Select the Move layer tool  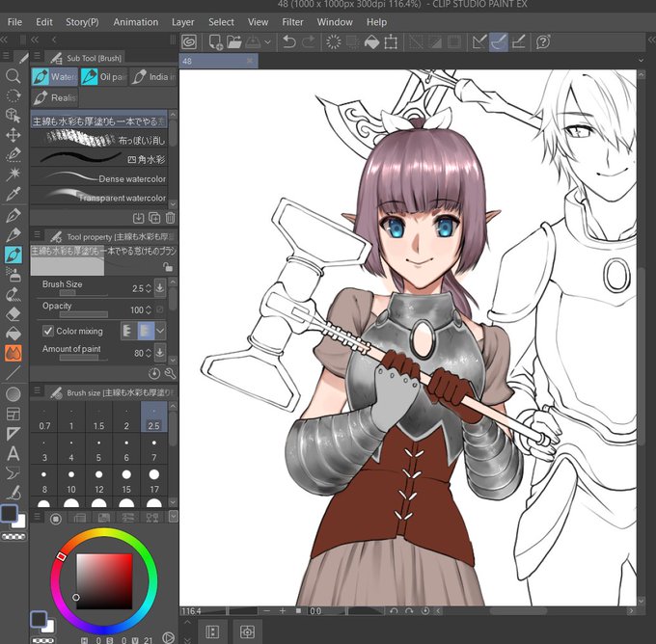(13, 135)
